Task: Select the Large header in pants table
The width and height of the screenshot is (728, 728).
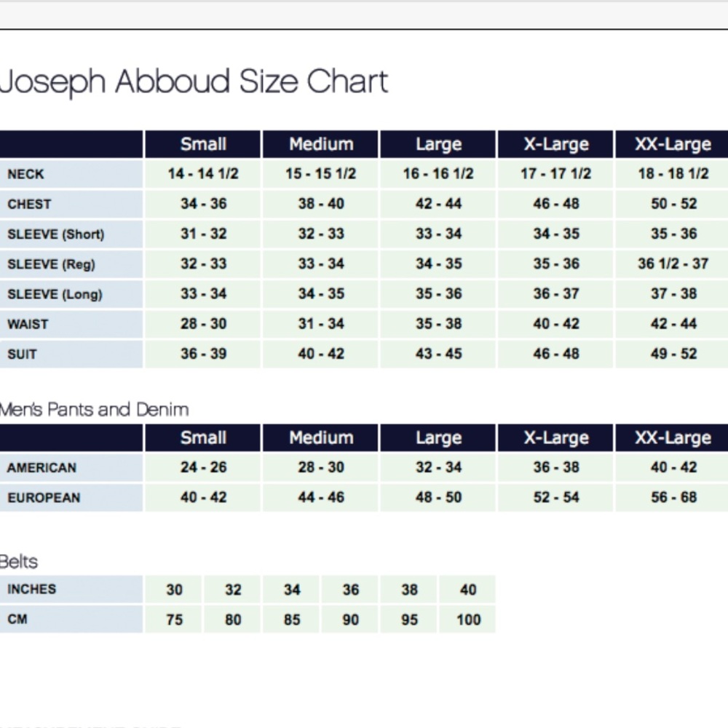Action: (x=438, y=438)
